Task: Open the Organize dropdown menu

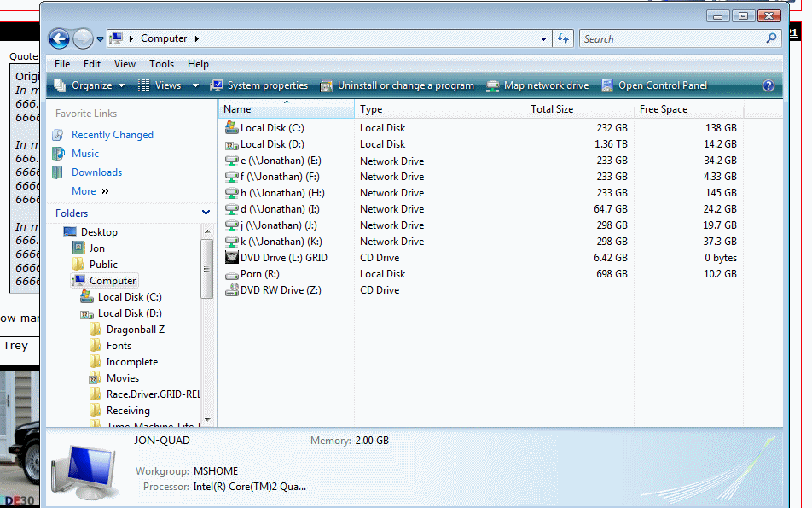Action: point(90,85)
